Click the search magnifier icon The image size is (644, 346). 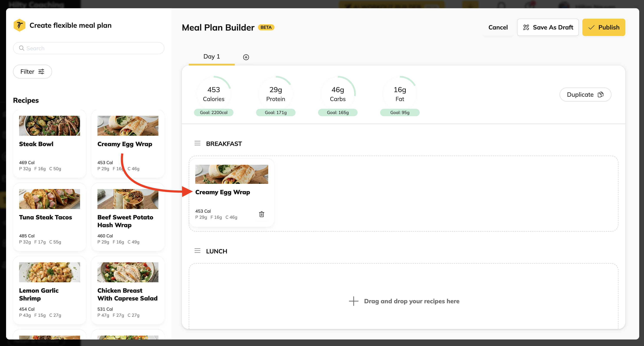pyautogui.click(x=22, y=48)
